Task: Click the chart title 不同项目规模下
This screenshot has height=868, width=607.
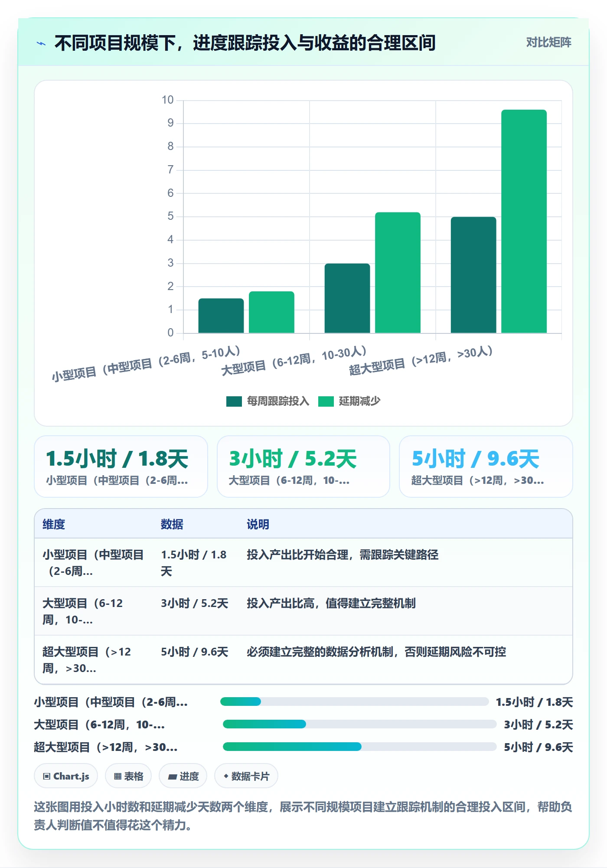Action: pyautogui.click(x=245, y=43)
